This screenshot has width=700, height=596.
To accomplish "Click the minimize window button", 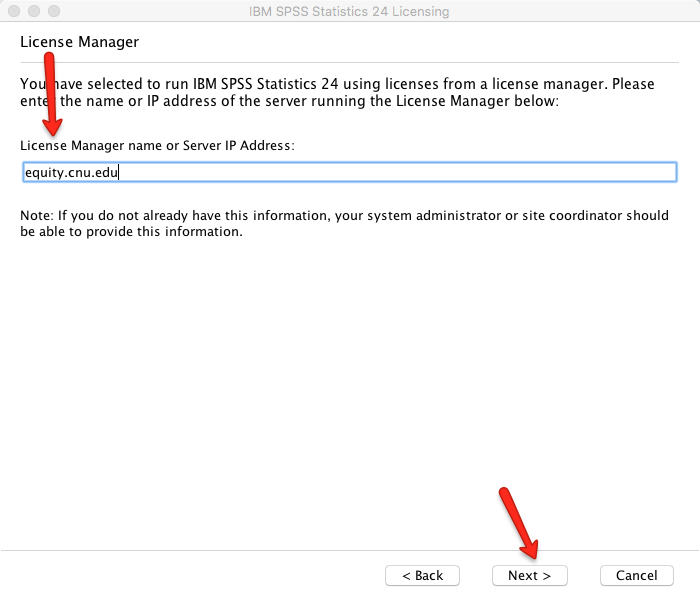I will click(34, 11).
